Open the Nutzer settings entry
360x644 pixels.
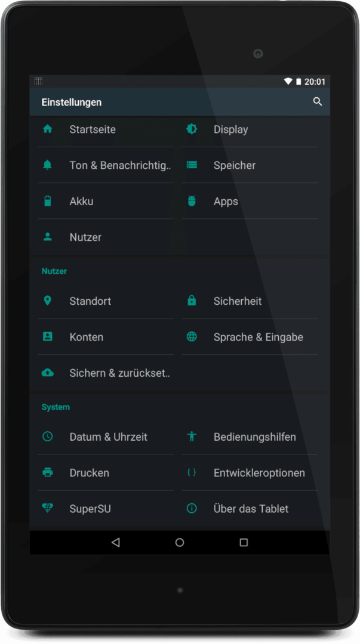coord(106,237)
